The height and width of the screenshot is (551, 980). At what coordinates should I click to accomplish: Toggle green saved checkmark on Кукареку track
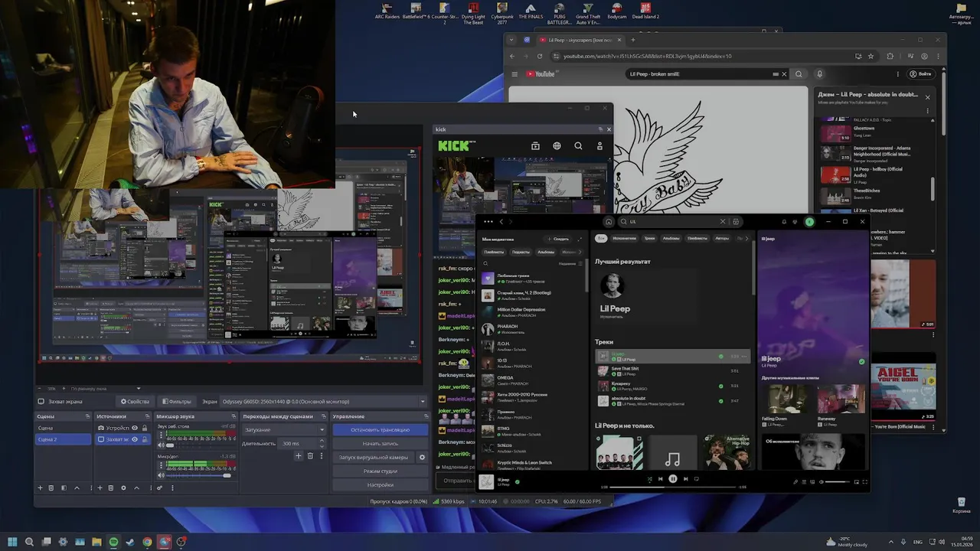pyautogui.click(x=720, y=386)
